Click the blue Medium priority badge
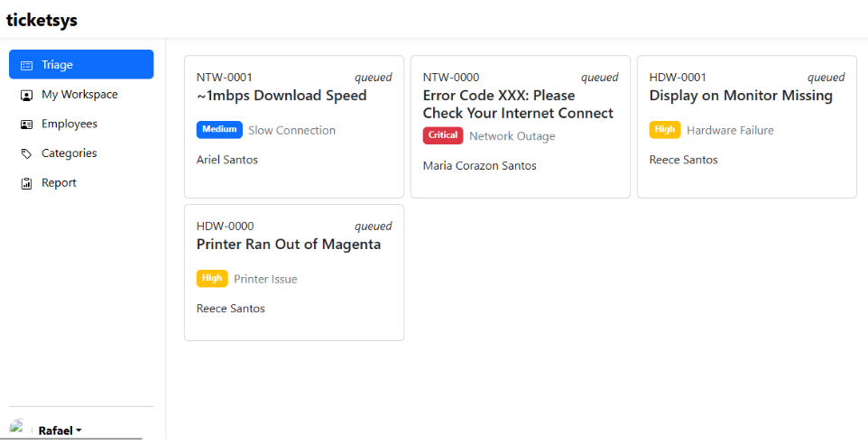Viewport: 868px width, 444px height. (x=219, y=130)
